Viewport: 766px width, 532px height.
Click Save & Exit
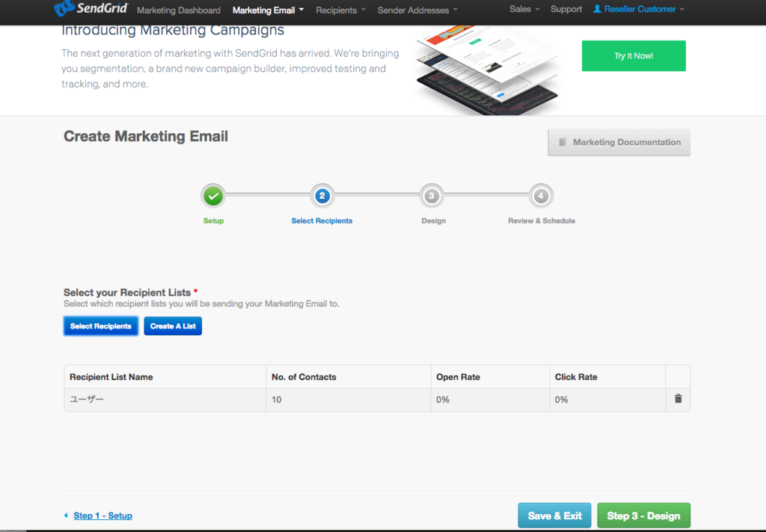pos(554,516)
